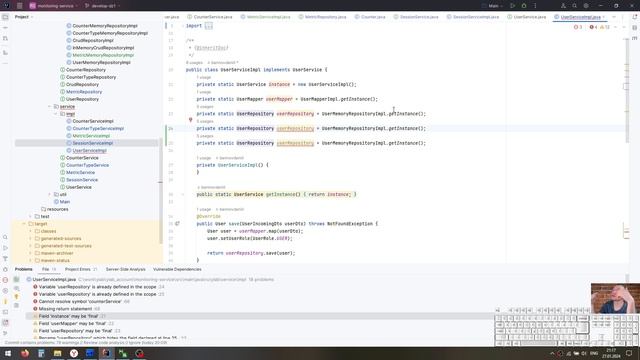
Task: Open the Terminal tool window
Action: [x=5, y=312]
